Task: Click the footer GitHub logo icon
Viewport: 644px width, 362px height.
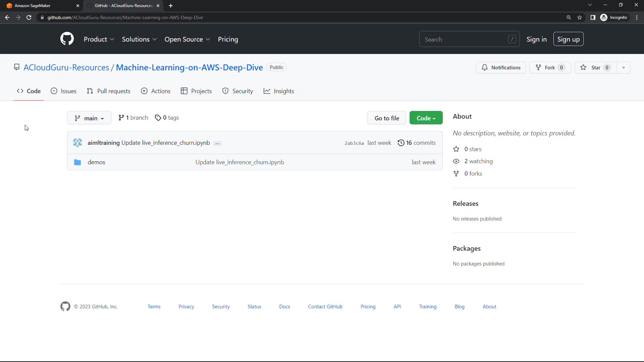Action: pos(65,306)
